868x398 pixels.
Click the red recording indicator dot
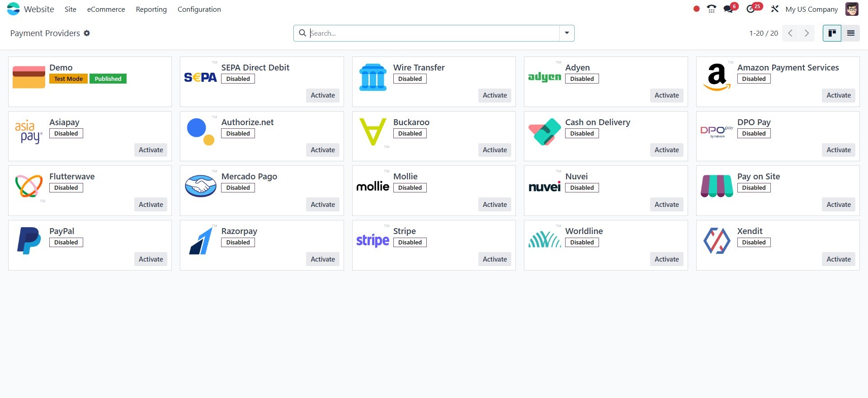(x=696, y=9)
